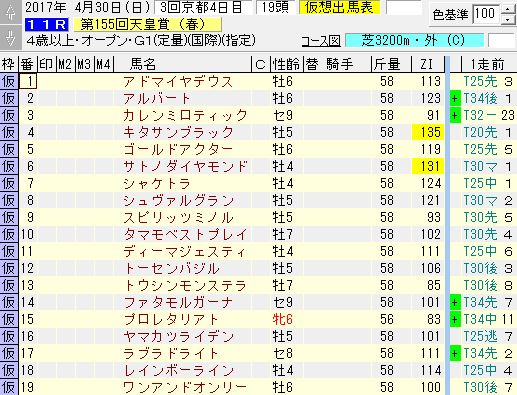Click the 19頭 runner count field
The width and height of the screenshot is (517, 395).
[x=275, y=7]
